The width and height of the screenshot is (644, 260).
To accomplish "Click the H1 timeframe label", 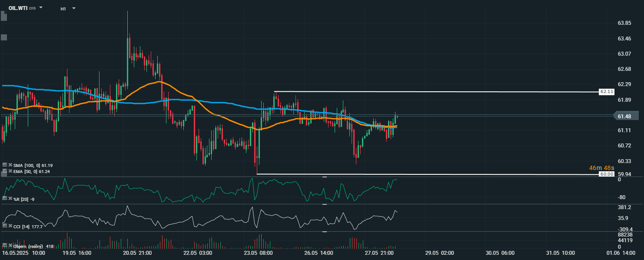I will pyautogui.click(x=63, y=9).
